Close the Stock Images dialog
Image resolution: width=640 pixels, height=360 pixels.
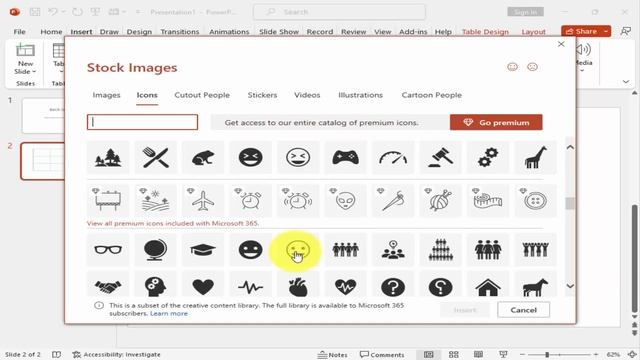561,44
